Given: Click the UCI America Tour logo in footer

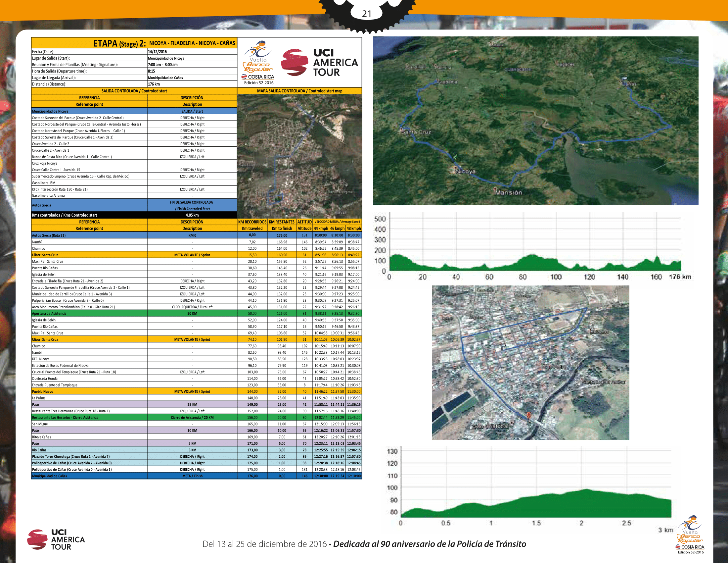Looking at the screenshot, I should point(56,539).
